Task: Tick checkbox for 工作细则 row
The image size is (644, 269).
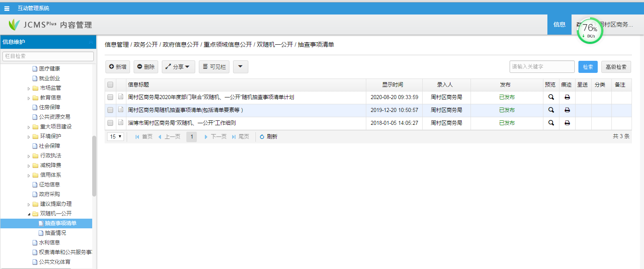Action: (110, 123)
